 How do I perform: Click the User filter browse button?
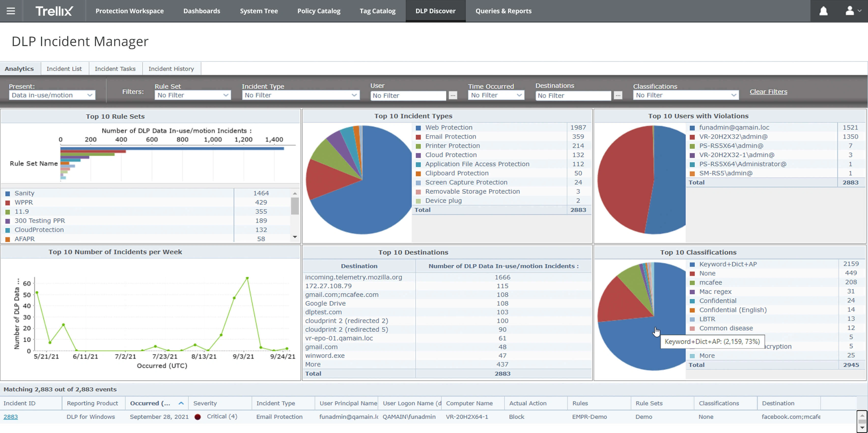(453, 96)
